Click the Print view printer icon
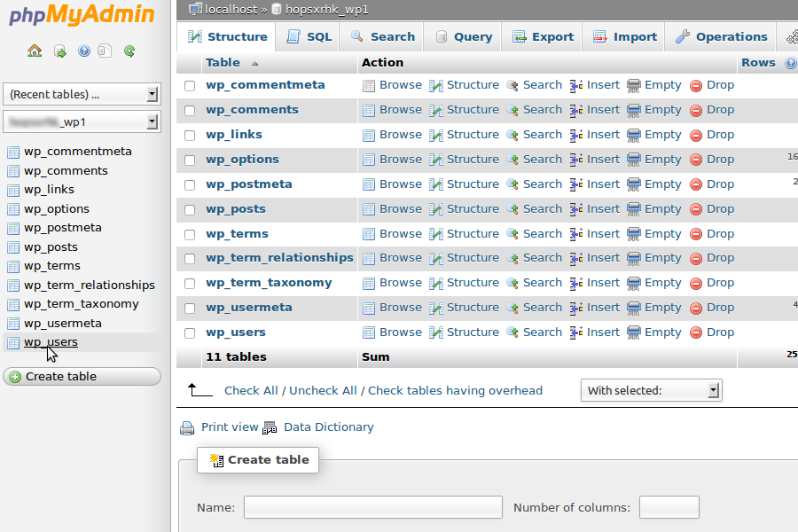Viewport: 798px width, 532px height. (187, 428)
